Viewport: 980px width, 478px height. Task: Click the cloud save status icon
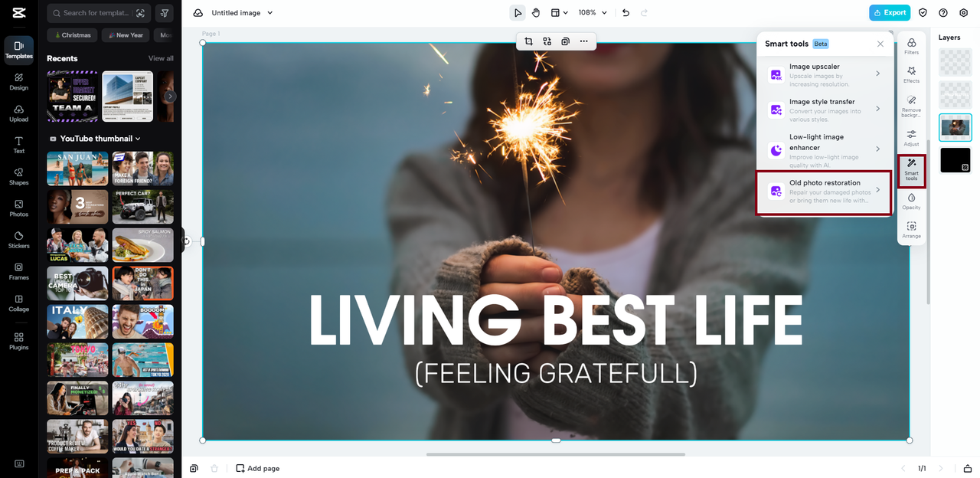(x=198, y=13)
